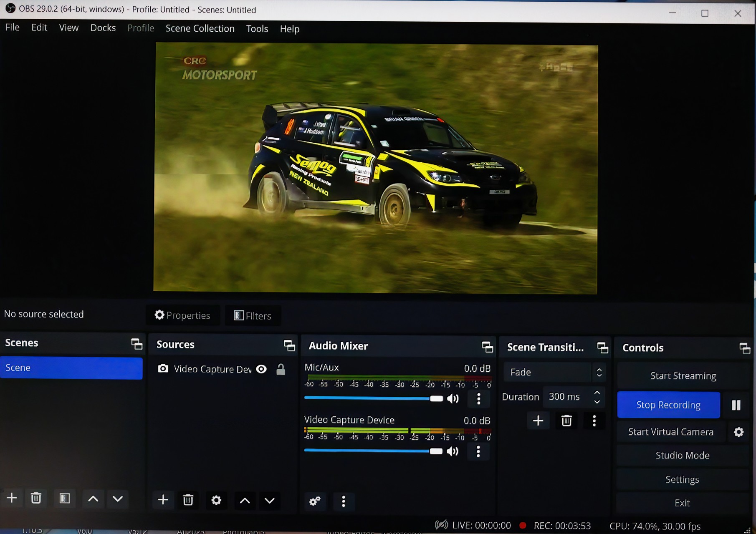Open the Edit menu
This screenshot has width=756, height=534.
(39, 28)
